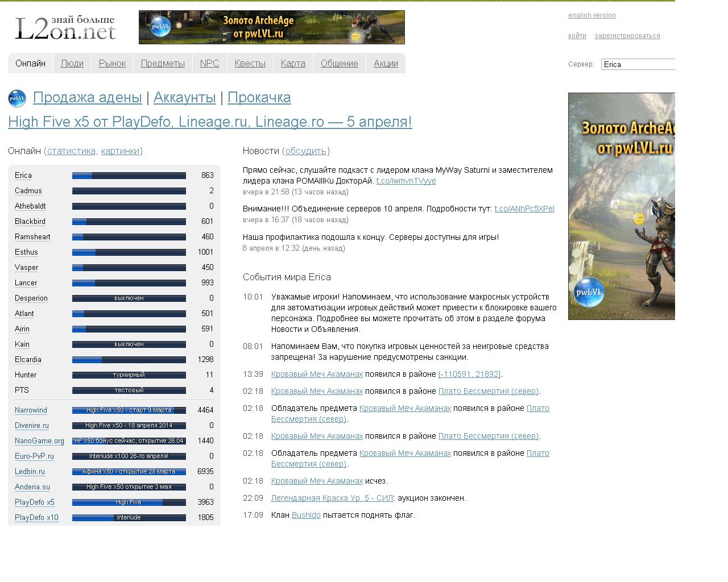Open the Anderia.su server link
The height and width of the screenshot is (582, 728).
32,487
